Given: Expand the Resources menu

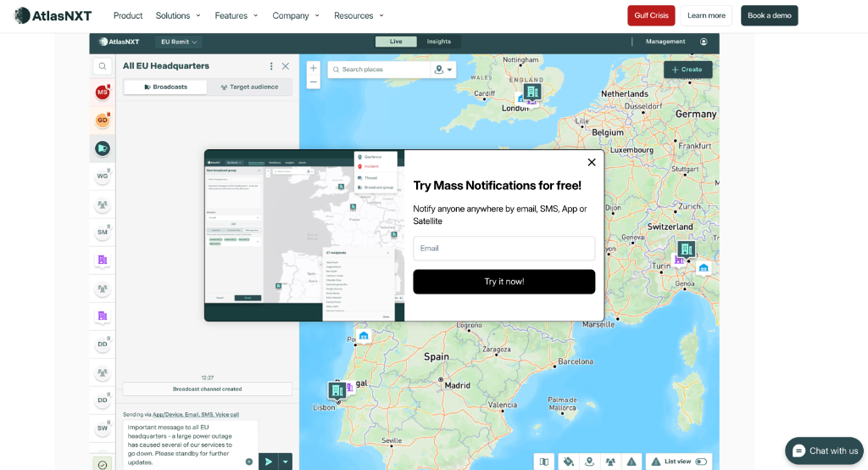Looking at the screenshot, I should [x=359, y=15].
